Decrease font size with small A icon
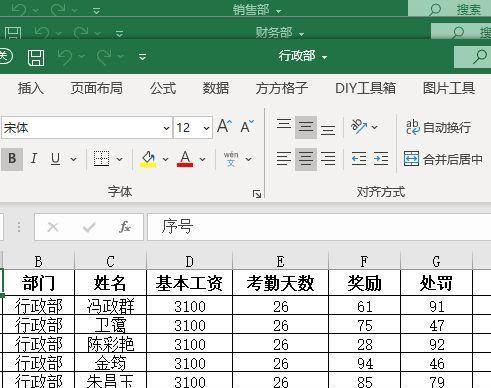This screenshot has width=491, height=388. point(247,127)
